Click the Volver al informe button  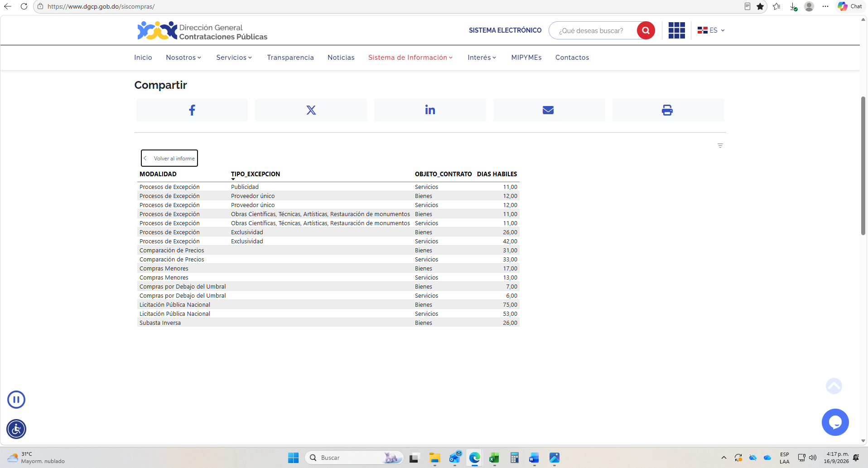click(x=169, y=158)
